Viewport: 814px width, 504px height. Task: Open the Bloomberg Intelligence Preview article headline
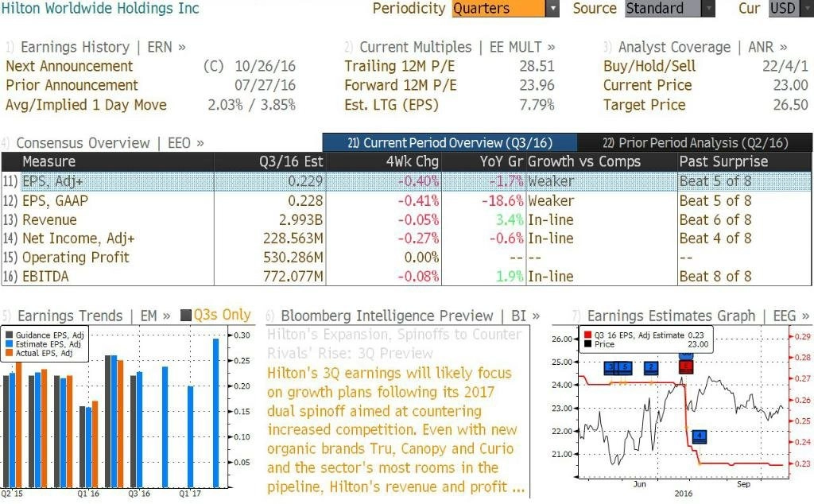point(394,343)
